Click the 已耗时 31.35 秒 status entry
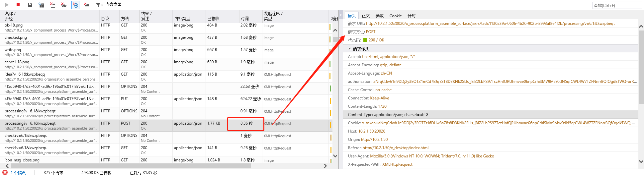 click(x=143, y=173)
